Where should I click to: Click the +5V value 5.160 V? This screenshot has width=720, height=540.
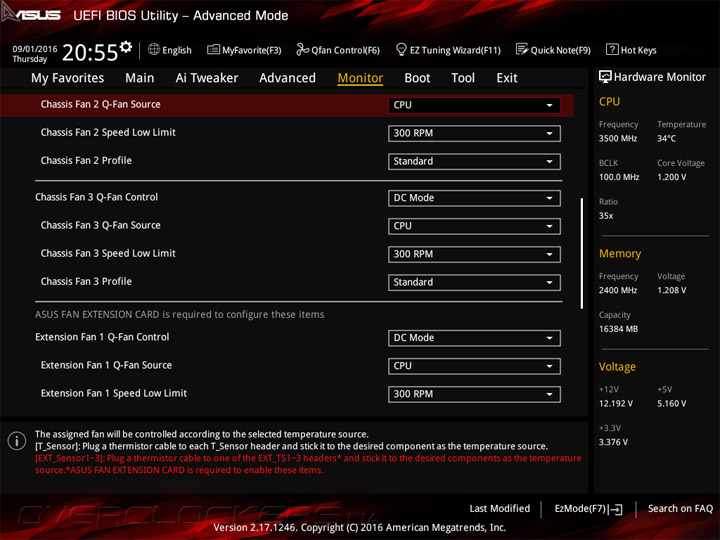pos(671,403)
